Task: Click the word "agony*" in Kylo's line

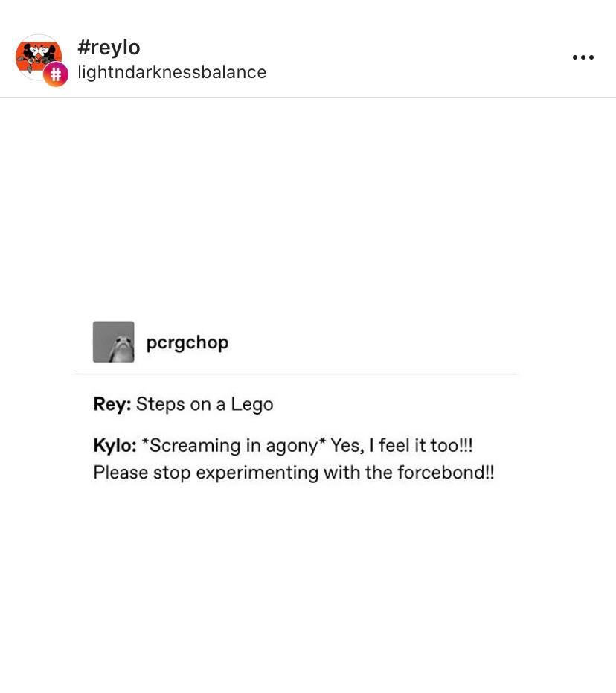Action: click(x=296, y=446)
